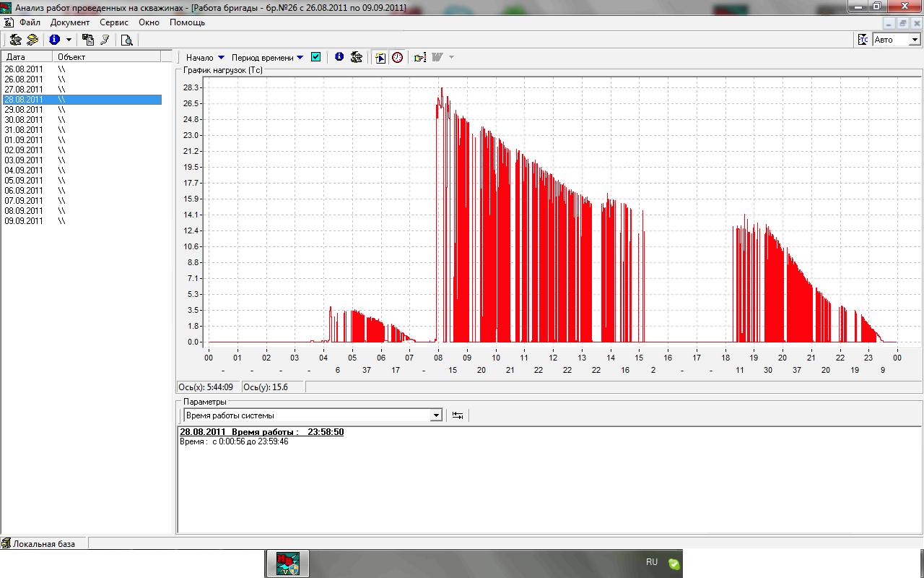Open the arrow next to the W icon

[x=452, y=57]
